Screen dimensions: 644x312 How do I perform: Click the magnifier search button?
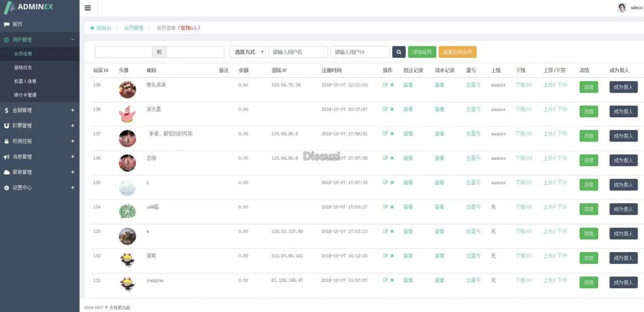398,52
